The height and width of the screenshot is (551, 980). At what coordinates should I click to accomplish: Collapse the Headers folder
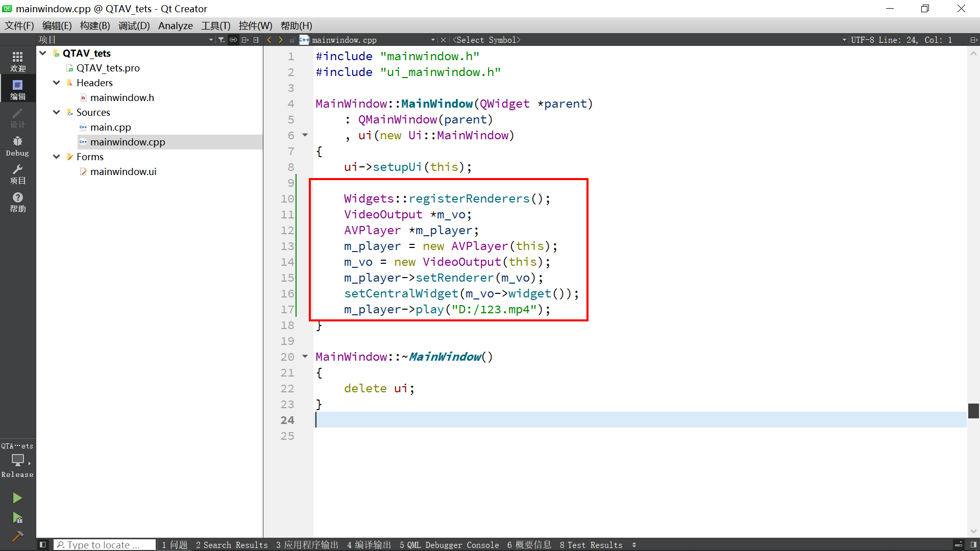click(57, 83)
